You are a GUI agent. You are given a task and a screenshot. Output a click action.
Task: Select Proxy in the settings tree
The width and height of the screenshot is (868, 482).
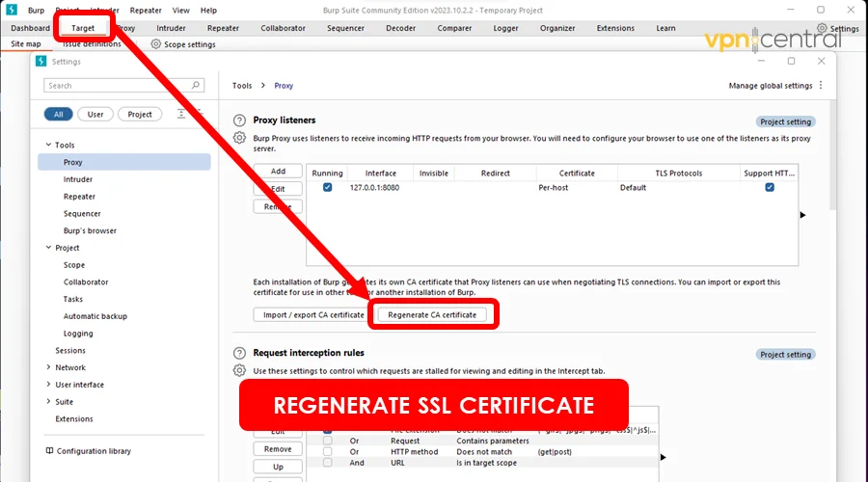(x=124, y=162)
